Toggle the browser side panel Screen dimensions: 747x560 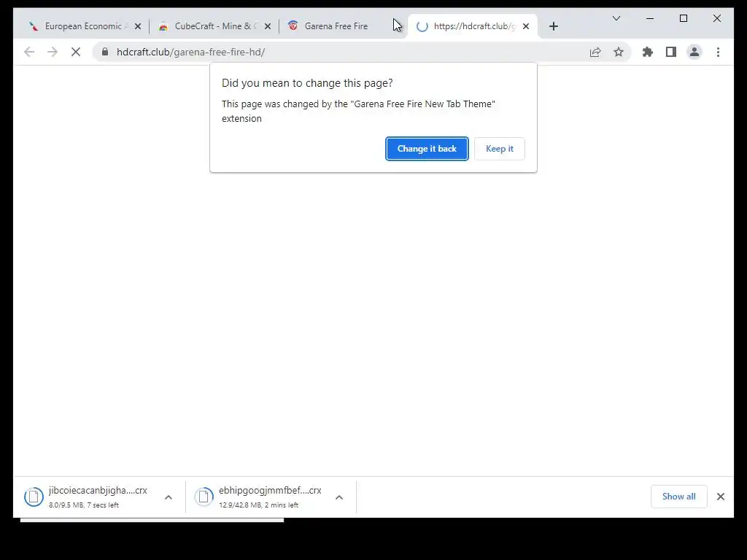point(671,52)
